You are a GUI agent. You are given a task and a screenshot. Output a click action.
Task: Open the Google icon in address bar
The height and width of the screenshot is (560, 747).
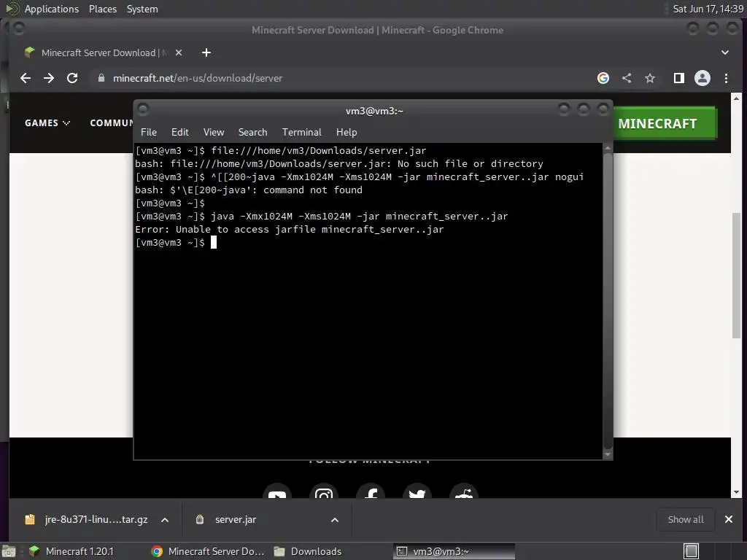point(603,78)
